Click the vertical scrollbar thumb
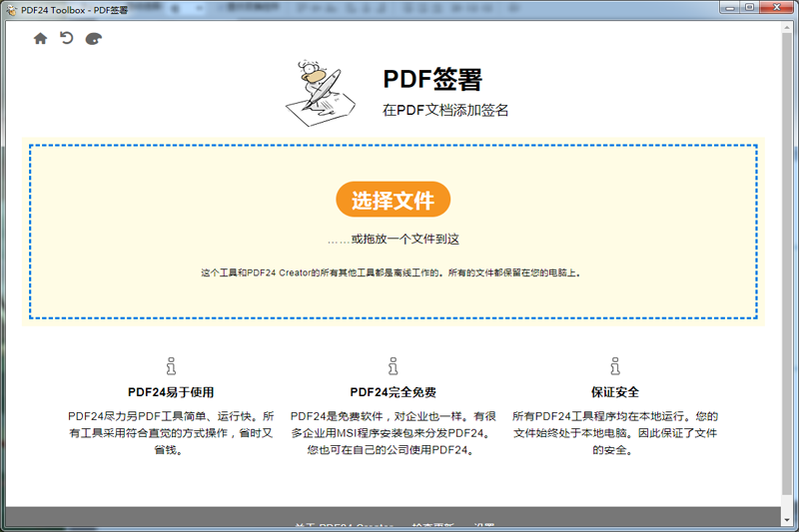This screenshot has width=799, height=532. point(787,264)
